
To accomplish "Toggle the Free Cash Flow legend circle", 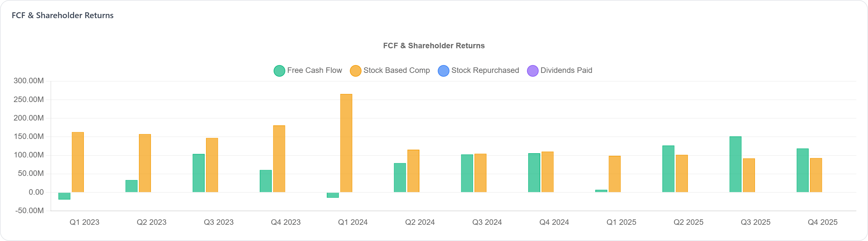I will (279, 71).
